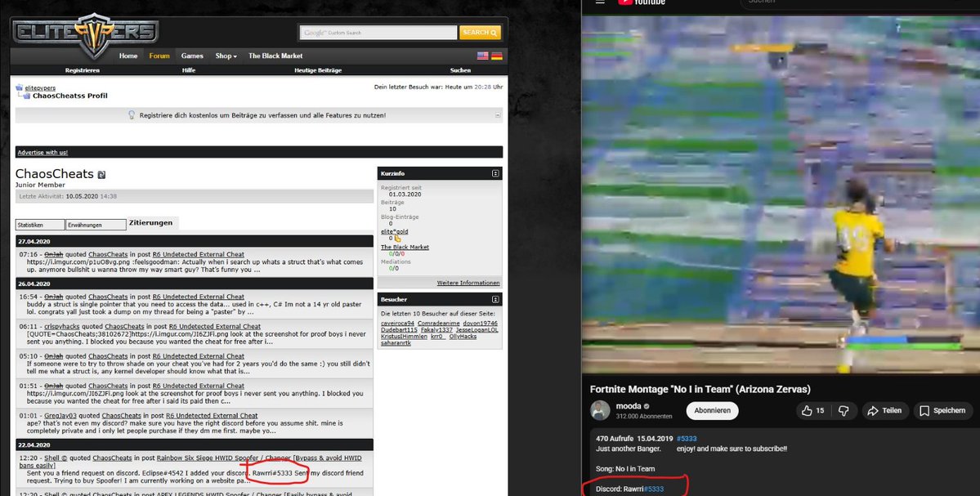This screenshot has height=496, width=980.
Task: Open The Black Market menu item
Action: (275, 56)
